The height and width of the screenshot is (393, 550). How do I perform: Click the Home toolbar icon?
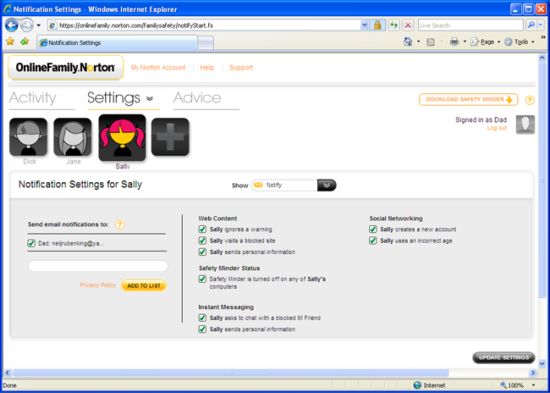click(x=408, y=42)
